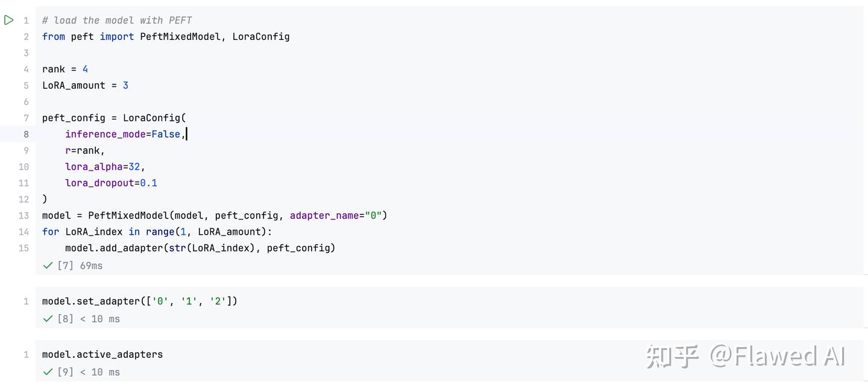Click the lora_dropout value 0.1
Viewport: 868px width, 391px height.
148,183
